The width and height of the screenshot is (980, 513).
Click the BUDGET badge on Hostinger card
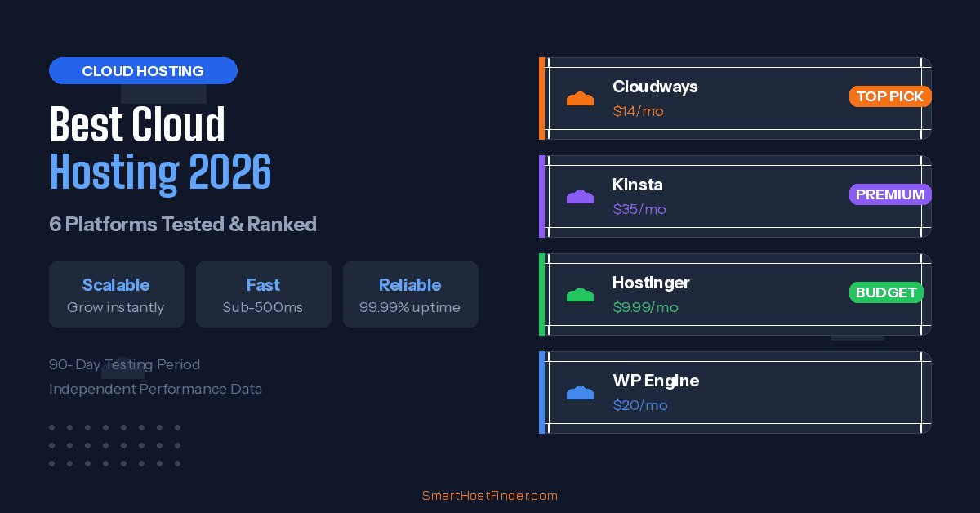886,292
